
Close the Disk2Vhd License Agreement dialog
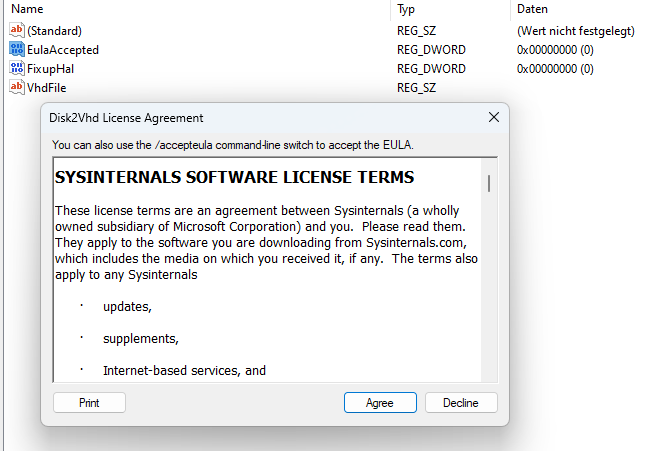pyautogui.click(x=494, y=117)
